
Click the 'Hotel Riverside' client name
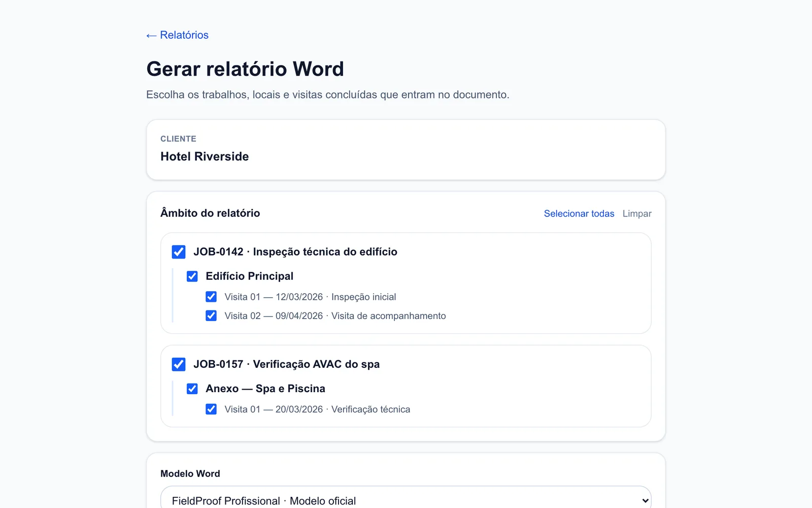coord(205,156)
